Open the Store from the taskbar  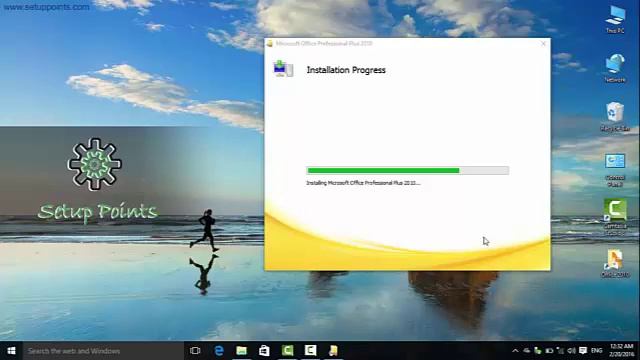pos(264,351)
